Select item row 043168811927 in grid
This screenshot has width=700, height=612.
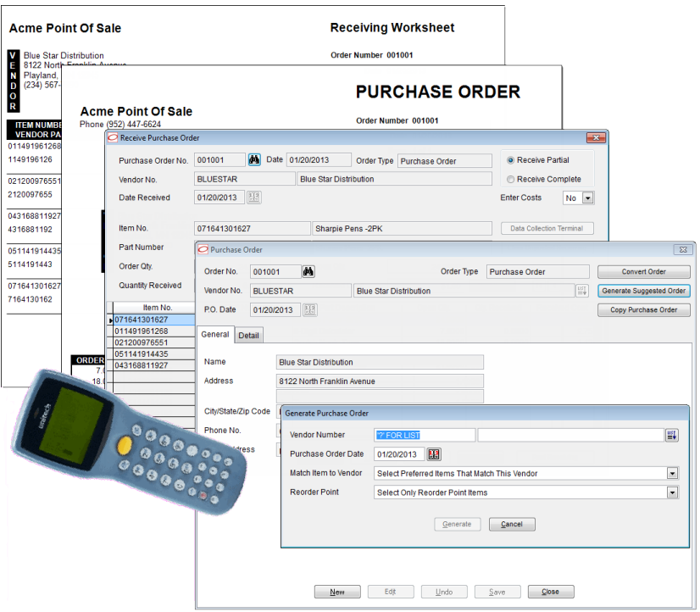pos(154,365)
